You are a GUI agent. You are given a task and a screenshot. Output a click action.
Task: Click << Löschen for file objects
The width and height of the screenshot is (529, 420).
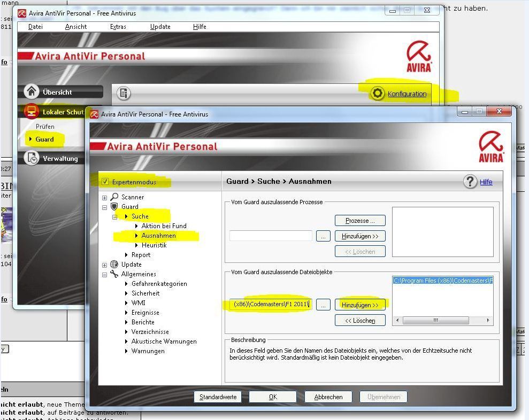pos(360,320)
